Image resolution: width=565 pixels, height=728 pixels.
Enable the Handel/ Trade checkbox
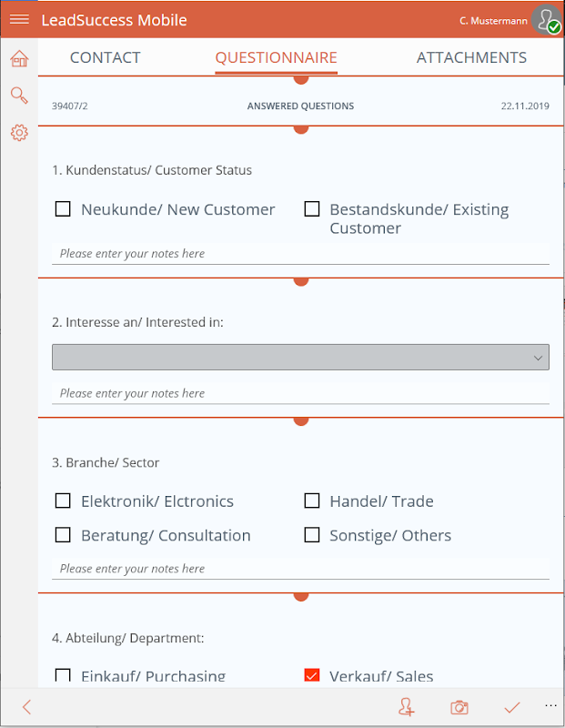coord(312,500)
